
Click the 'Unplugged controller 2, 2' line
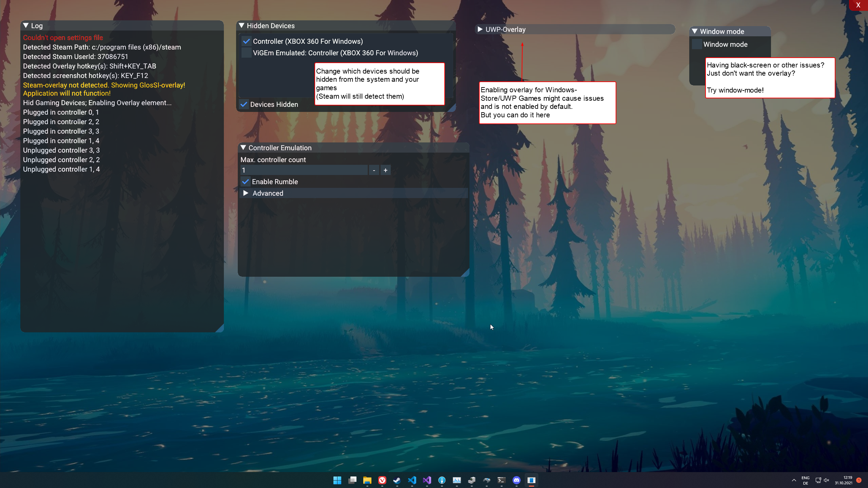click(61, 160)
